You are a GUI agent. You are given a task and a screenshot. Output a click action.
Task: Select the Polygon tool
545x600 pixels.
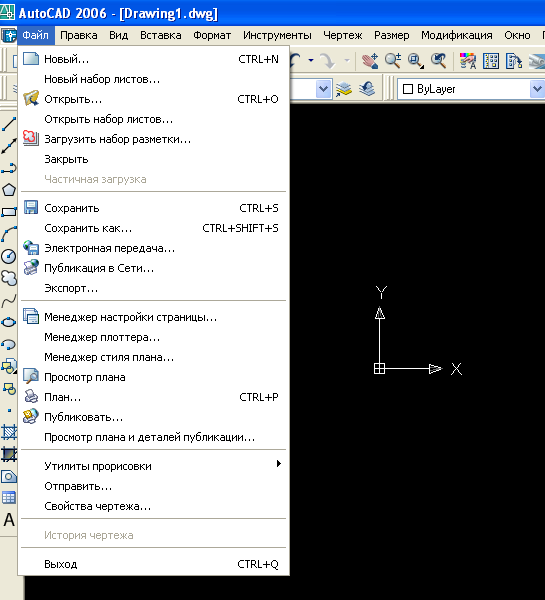[x=8, y=190]
